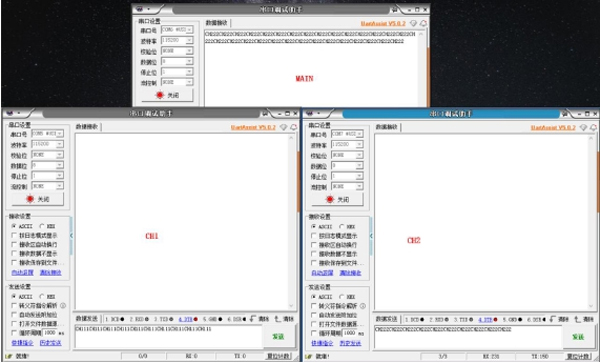This screenshot has width=600, height=363.
Task: Click the pin icon in CH2 window title bar
Action: [565, 114]
